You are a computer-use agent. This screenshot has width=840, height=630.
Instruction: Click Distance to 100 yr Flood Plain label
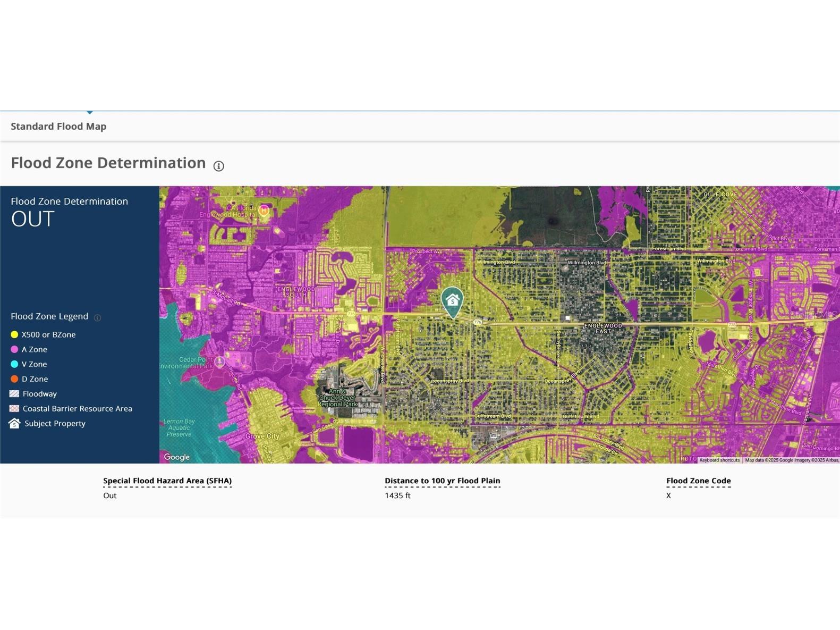coord(442,481)
